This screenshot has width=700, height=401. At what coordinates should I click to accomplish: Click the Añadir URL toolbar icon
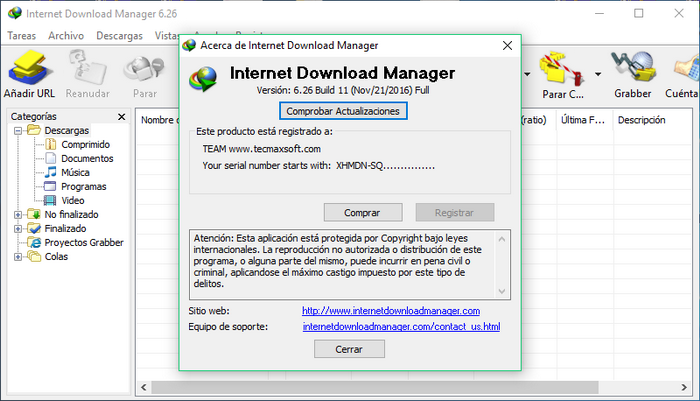29,68
